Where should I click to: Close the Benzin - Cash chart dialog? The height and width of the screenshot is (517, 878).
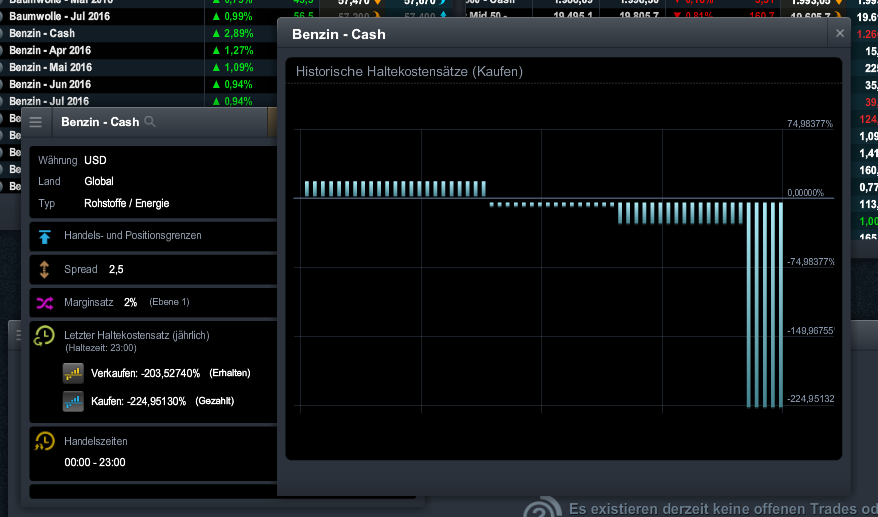tap(840, 34)
